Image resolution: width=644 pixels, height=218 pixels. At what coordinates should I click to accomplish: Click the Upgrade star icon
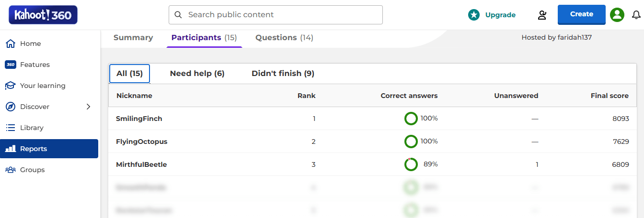474,15
